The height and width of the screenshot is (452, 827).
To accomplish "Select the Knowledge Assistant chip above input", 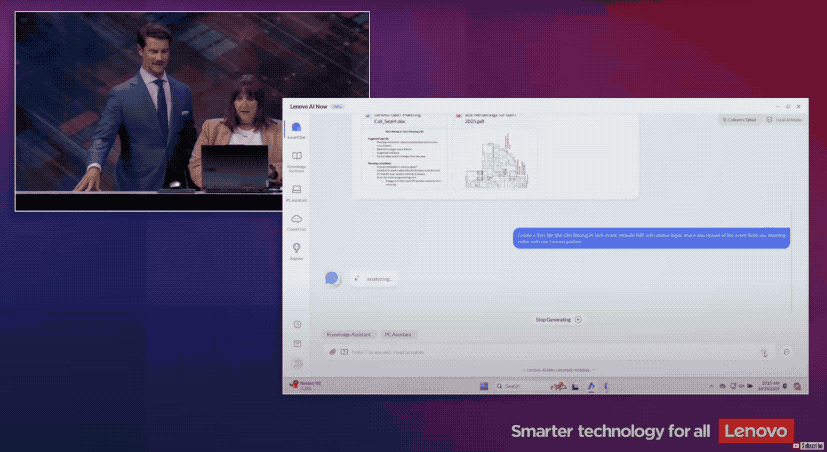I will click(x=350, y=334).
